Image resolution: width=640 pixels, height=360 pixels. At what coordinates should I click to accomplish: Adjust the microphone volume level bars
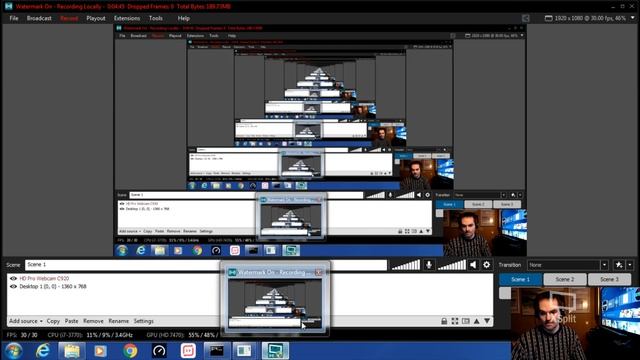406,265
